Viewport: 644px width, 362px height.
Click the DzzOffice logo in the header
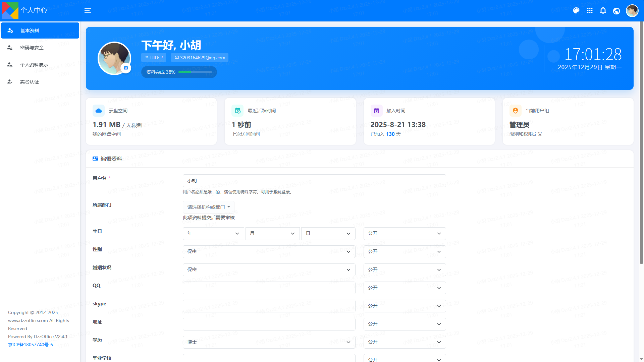(x=10, y=11)
